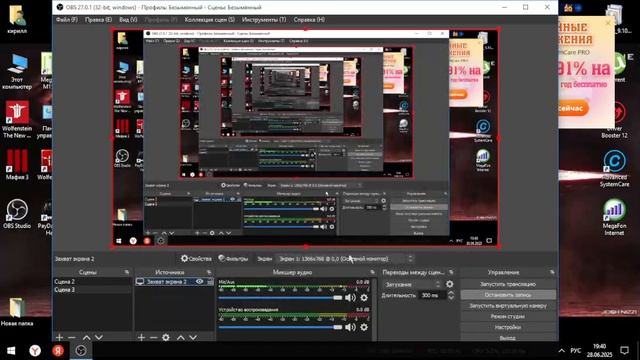Undock the Микшер аудио panel pop-out icon
640x360 pixels.
point(372,272)
